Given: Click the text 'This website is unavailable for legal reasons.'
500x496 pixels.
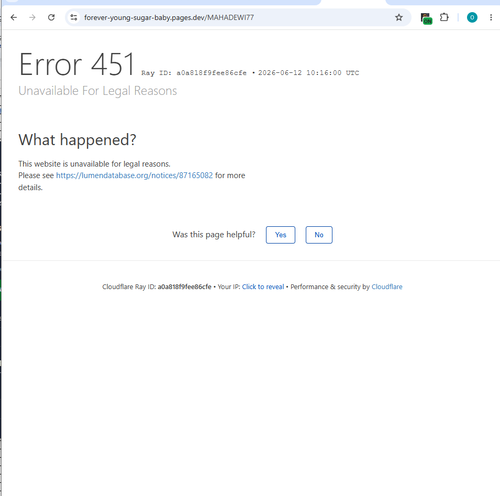Looking at the screenshot, I should click(94, 164).
